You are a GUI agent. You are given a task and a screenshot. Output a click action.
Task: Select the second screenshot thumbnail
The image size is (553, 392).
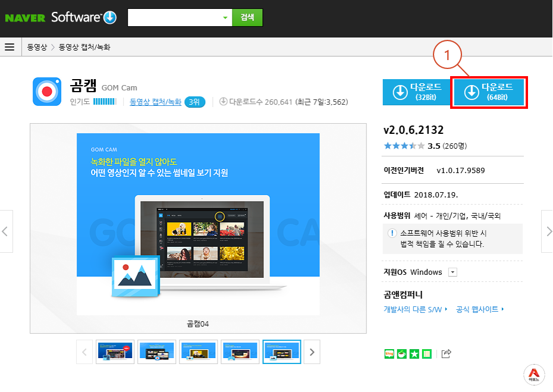point(156,352)
